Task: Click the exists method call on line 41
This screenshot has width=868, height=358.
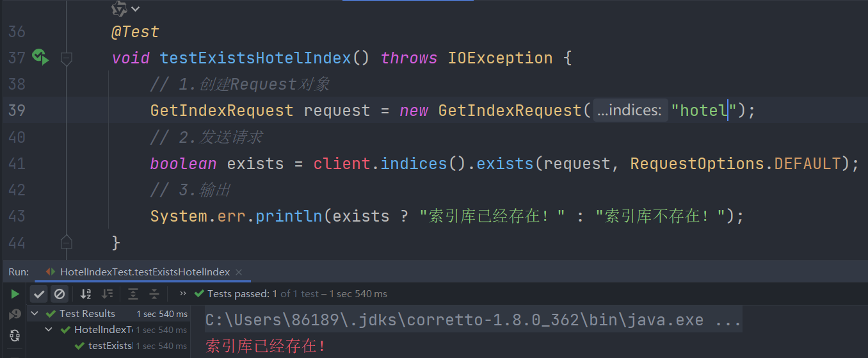Action: 505,163
